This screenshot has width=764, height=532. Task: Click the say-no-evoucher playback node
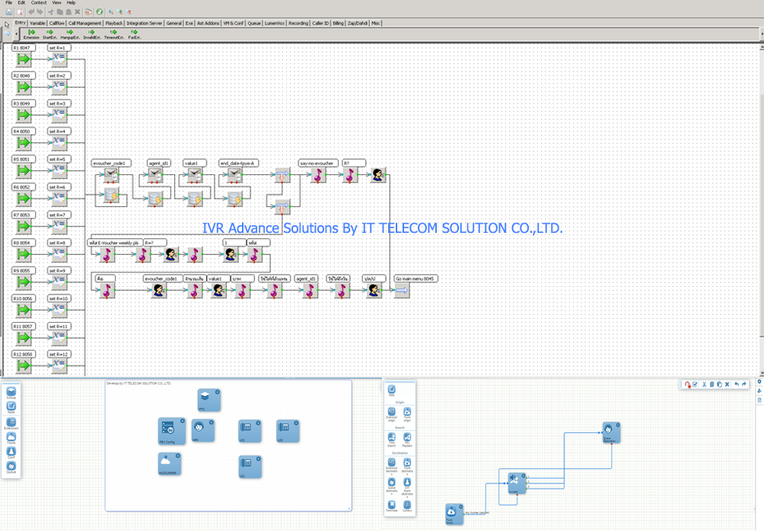click(x=318, y=175)
